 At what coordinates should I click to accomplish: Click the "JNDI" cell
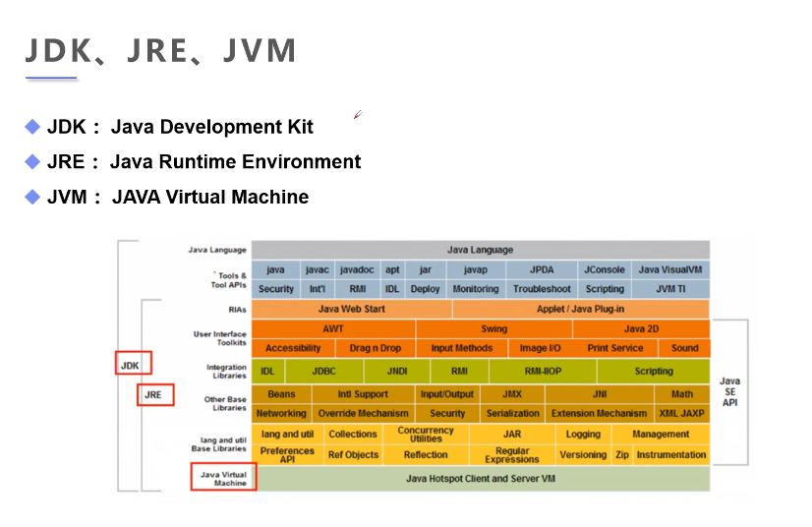[397, 372]
